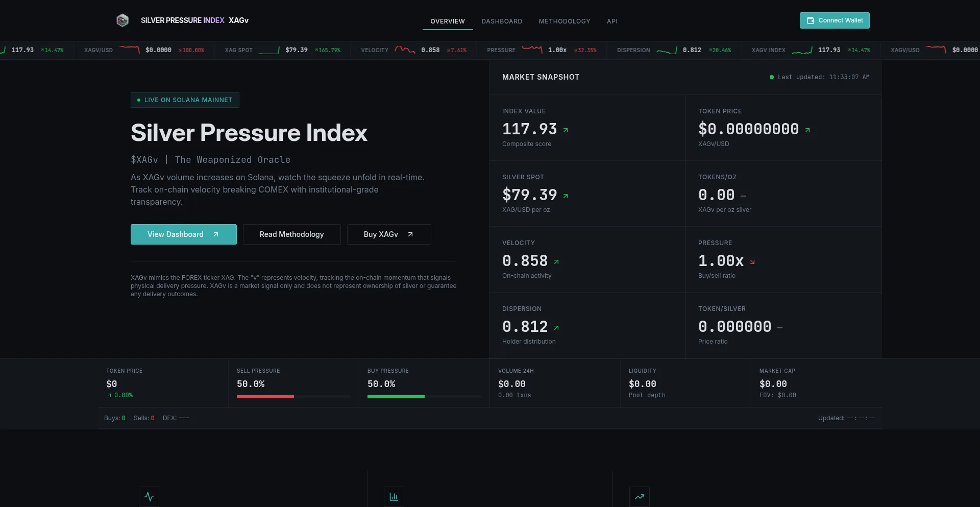The height and width of the screenshot is (507, 980).
Task: Click the XAGV INDEX sparkline in the ticker
Action: point(802,50)
